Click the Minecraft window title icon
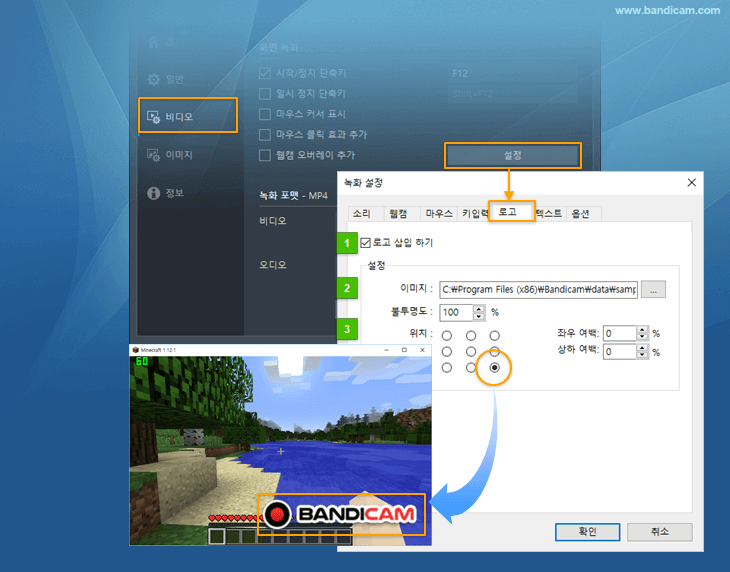Image resolution: width=730 pixels, height=572 pixels. coord(135,350)
